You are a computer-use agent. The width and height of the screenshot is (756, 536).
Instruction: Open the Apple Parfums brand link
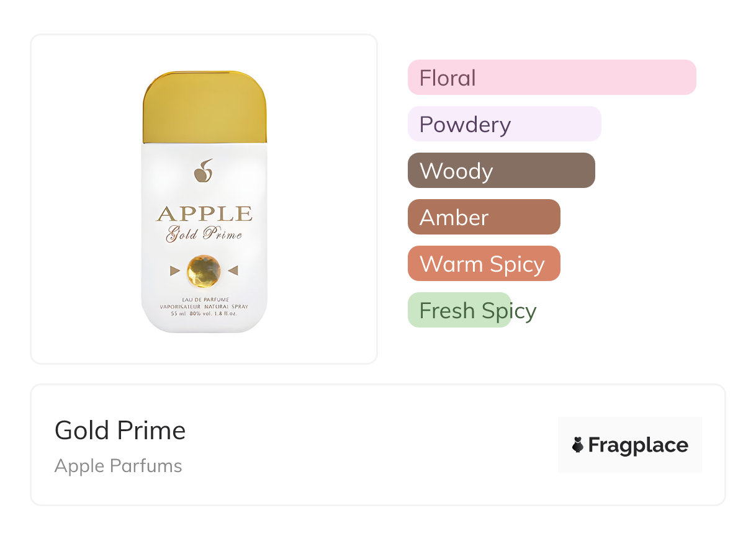[x=118, y=466]
